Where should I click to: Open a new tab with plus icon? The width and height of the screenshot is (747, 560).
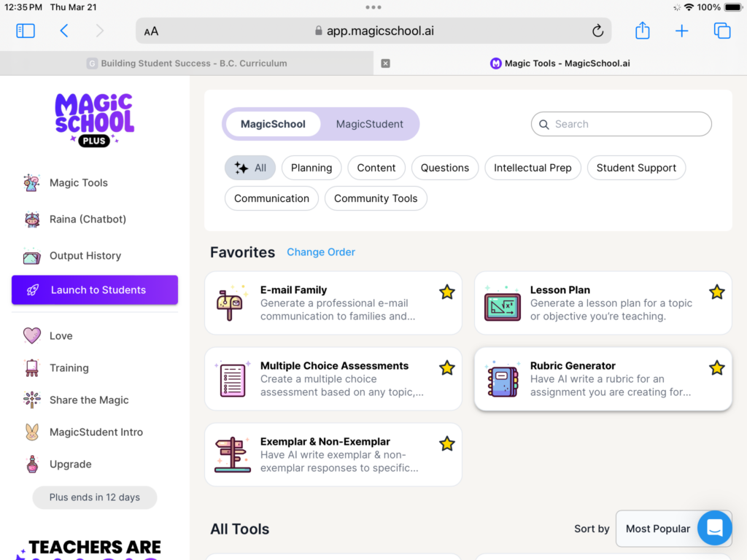(682, 31)
